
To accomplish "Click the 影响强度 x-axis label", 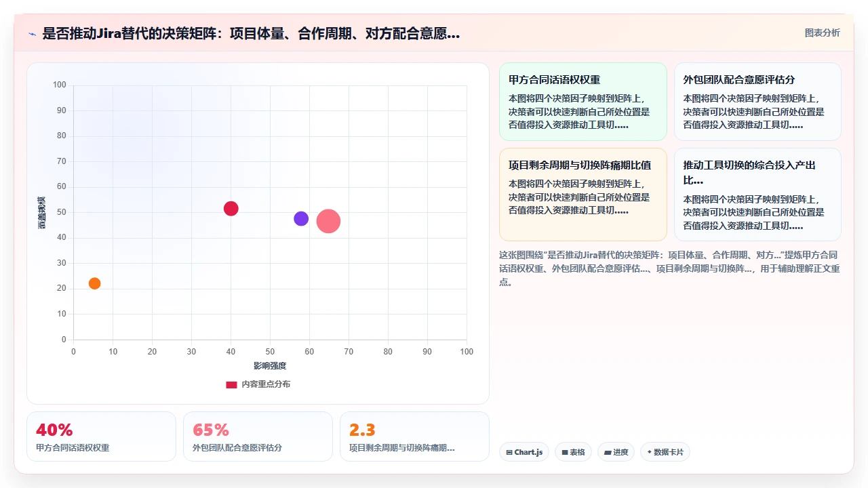I will point(270,366).
